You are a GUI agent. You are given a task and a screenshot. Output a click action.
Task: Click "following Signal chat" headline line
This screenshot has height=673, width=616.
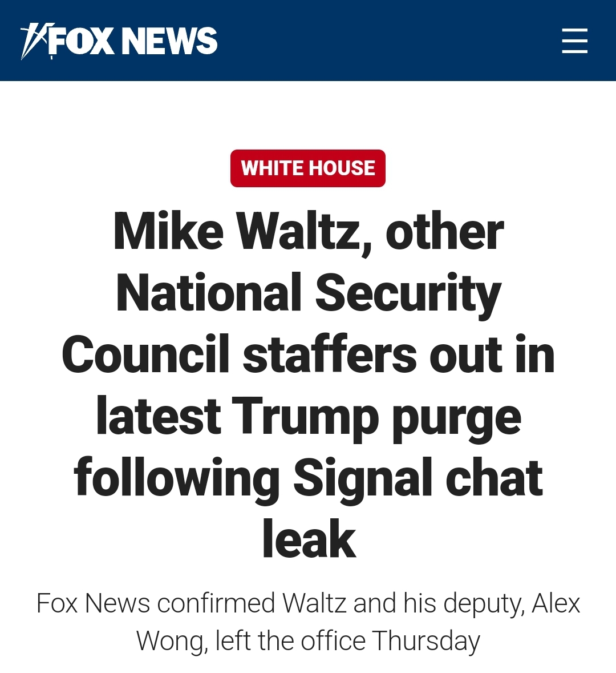tap(308, 478)
